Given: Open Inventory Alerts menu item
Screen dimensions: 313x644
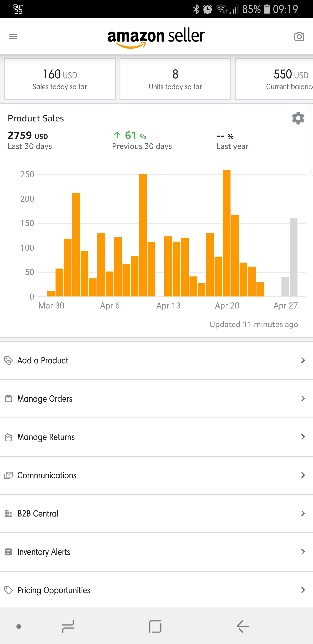Looking at the screenshot, I should (x=156, y=552).
